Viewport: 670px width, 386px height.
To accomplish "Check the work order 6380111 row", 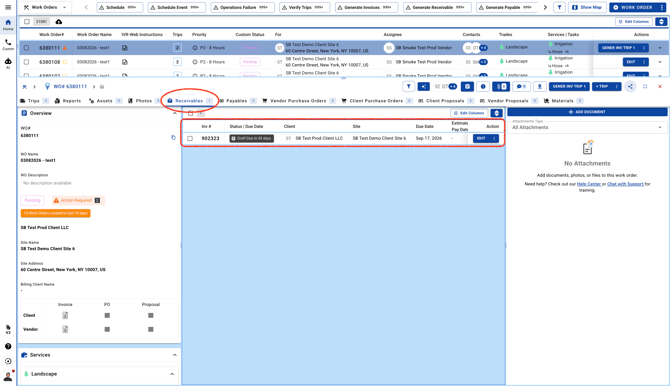I will pos(26,48).
